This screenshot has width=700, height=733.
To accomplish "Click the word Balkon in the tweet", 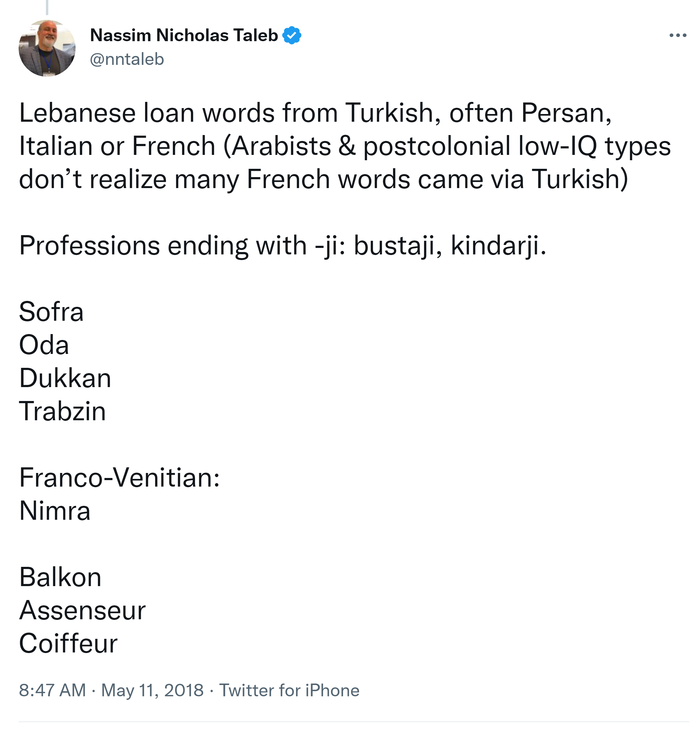I will (60, 577).
